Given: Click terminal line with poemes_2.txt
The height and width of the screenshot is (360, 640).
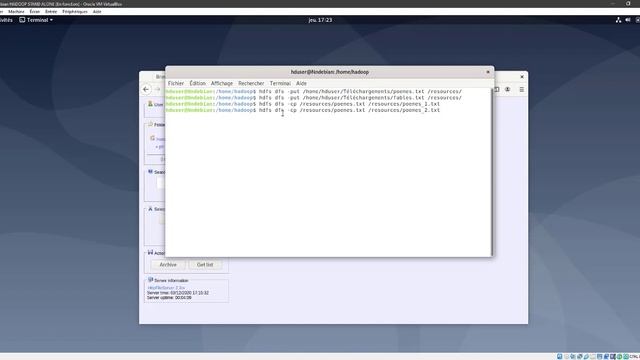Looking at the screenshot, I should [x=303, y=110].
